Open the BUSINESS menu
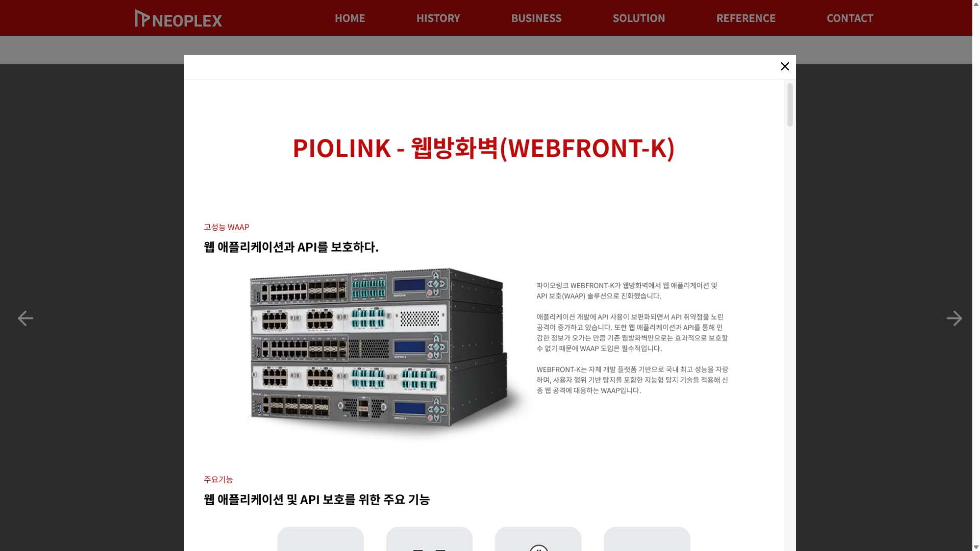The height and width of the screenshot is (551, 980). point(536,18)
